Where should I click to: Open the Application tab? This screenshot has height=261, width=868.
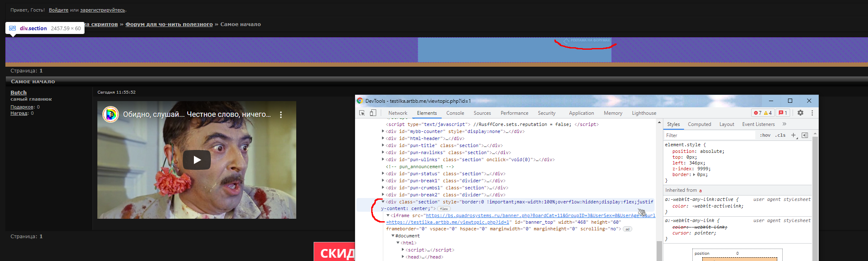(581, 113)
